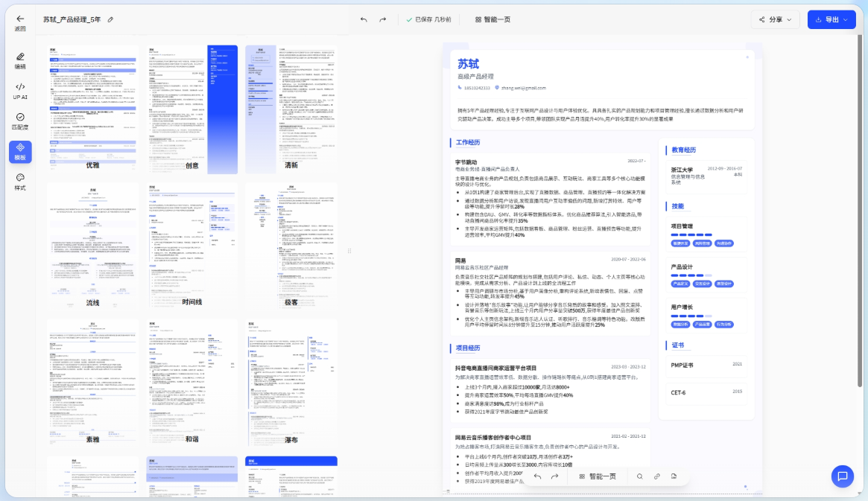Image resolution: width=868 pixels, height=501 pixels.
Task: Choose the 瀑布 resume template thumbnail
Action: (x=291, y=377)
